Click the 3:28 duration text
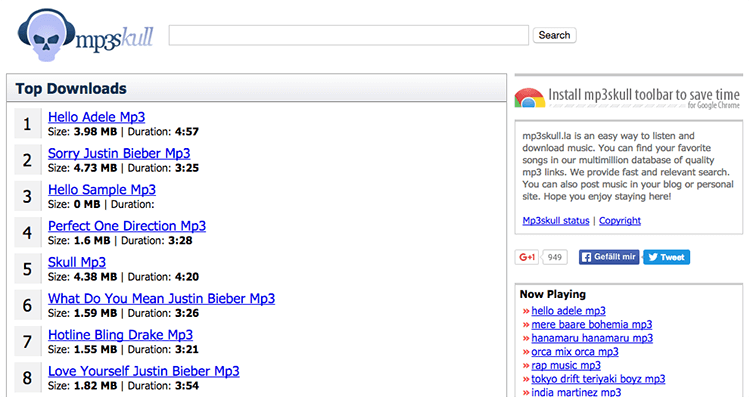Image resolution: width=750 pixels, height=397 pixels. click(x=180, y=241)
